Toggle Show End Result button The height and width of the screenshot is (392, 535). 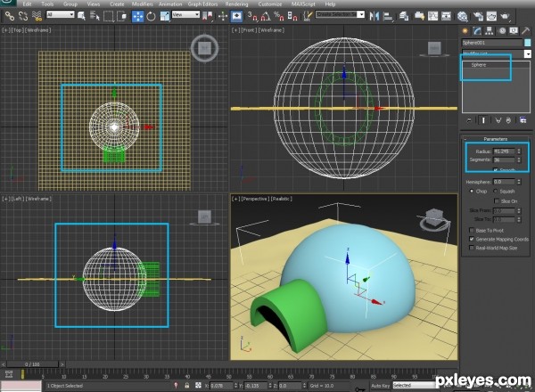tap(483, 120)
